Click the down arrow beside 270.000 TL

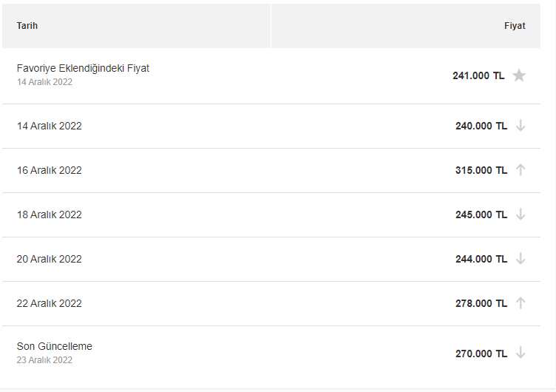pyautogui.click(x=521, y=353)
